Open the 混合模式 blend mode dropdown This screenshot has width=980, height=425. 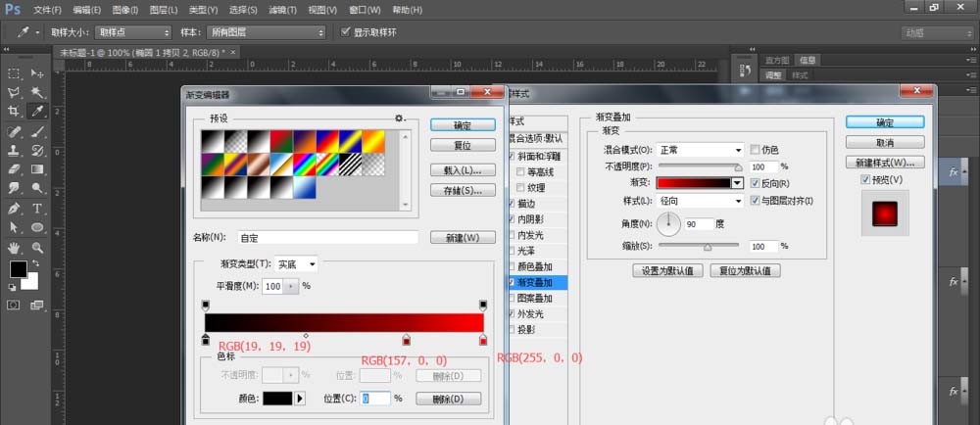click(x=700, y=150)
